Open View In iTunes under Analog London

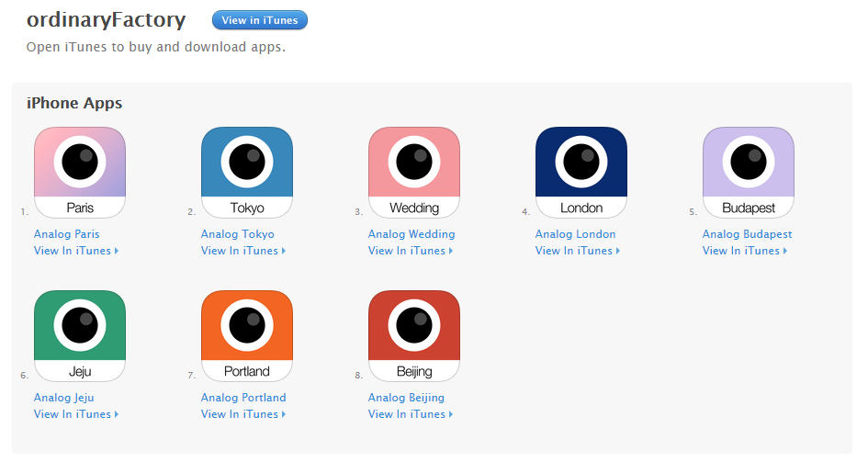(x=577, y=251)
